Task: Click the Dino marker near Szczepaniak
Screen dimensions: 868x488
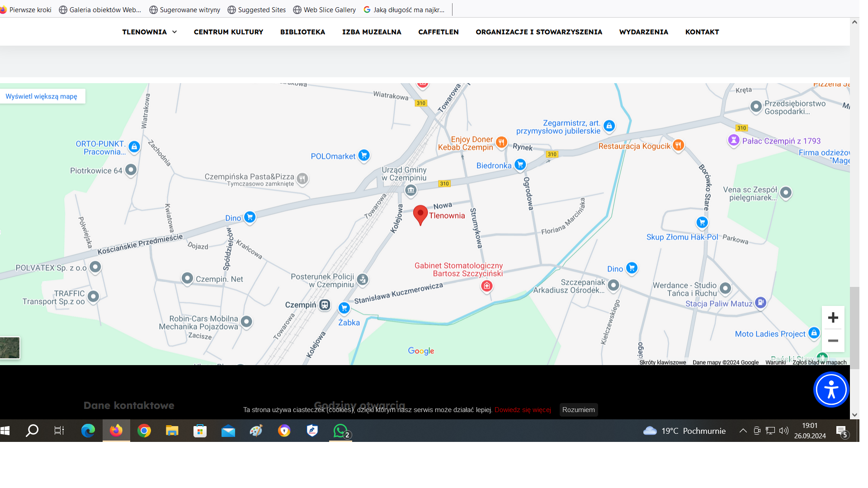Action: coord(632,268)
